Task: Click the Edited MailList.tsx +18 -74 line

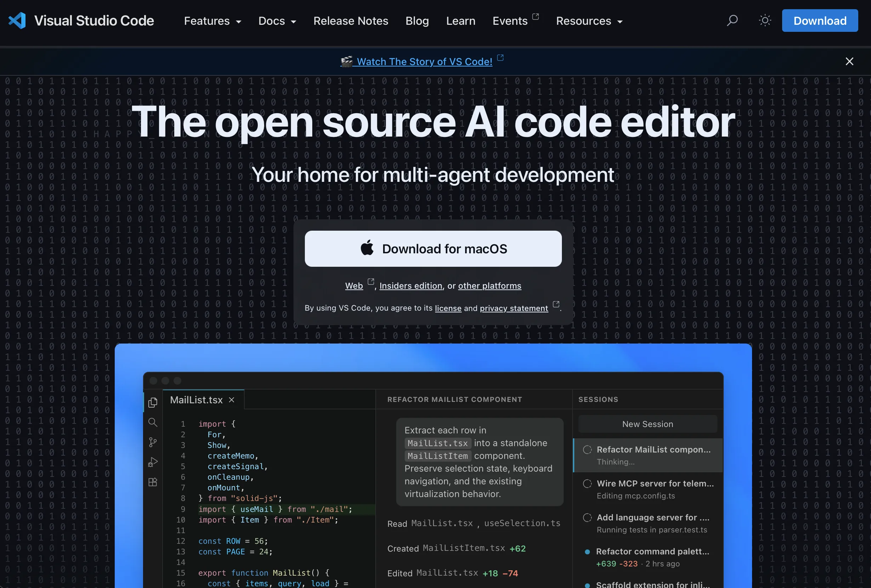Action: [x=452, y=573]
